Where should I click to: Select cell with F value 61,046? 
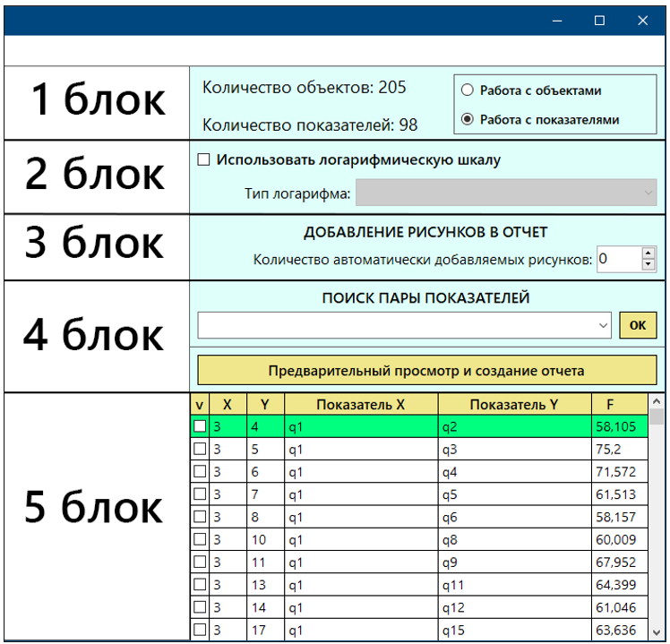620,607
